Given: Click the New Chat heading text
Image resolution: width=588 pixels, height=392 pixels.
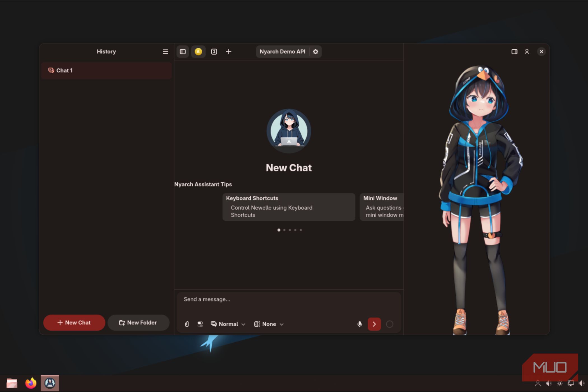Looking at the screenshot, I should click(289, 168).
